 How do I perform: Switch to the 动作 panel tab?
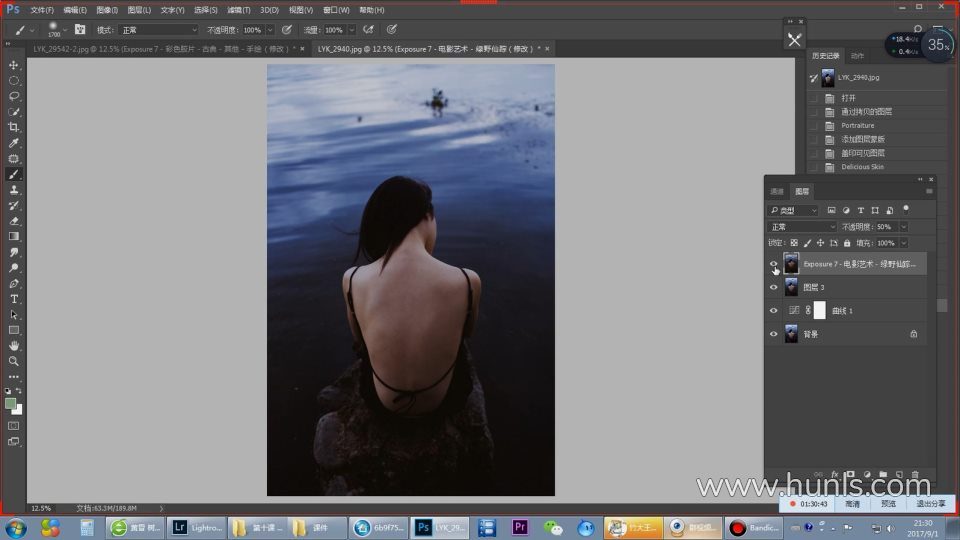(x=857, y=56)
